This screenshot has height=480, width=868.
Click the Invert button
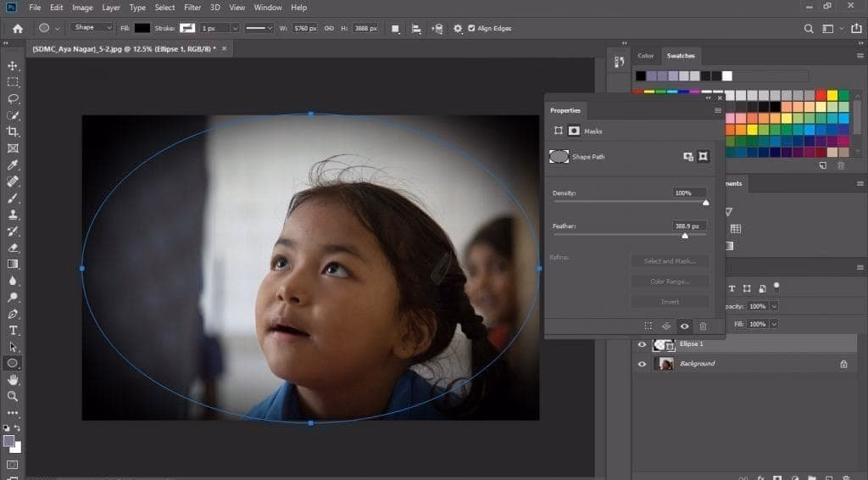[669, 302]
